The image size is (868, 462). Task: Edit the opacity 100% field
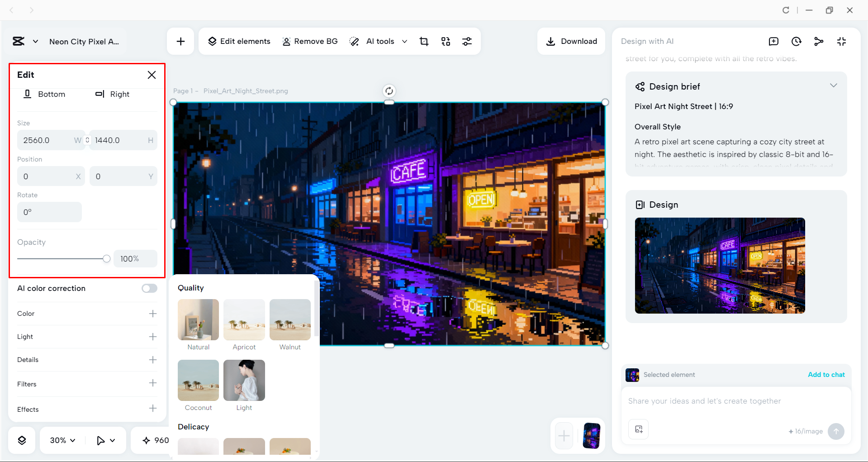pyautogui.click(x=135, y=259)
